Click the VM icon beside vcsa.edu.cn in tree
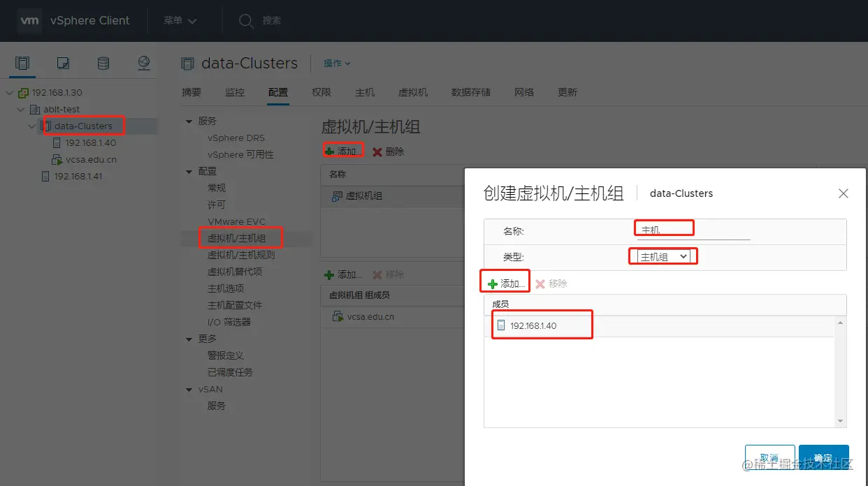 57,160
